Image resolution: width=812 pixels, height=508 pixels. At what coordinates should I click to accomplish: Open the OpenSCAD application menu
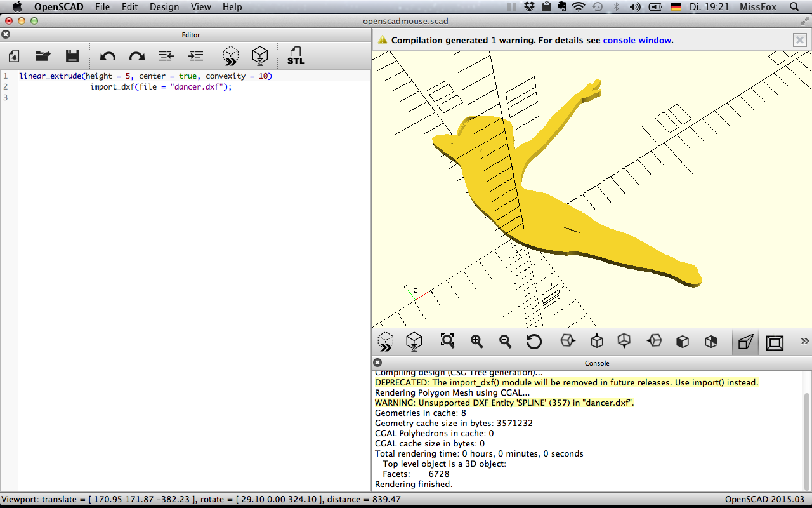click(x=60, y=7)
